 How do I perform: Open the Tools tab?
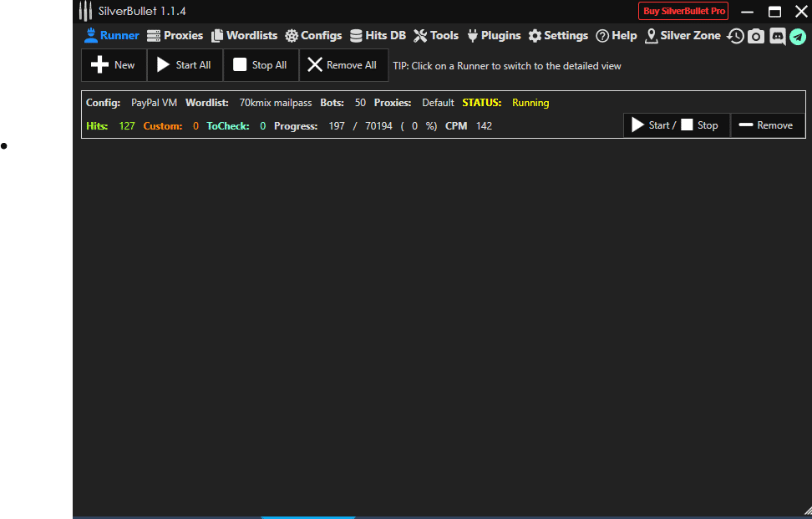(x=436, y=35)
